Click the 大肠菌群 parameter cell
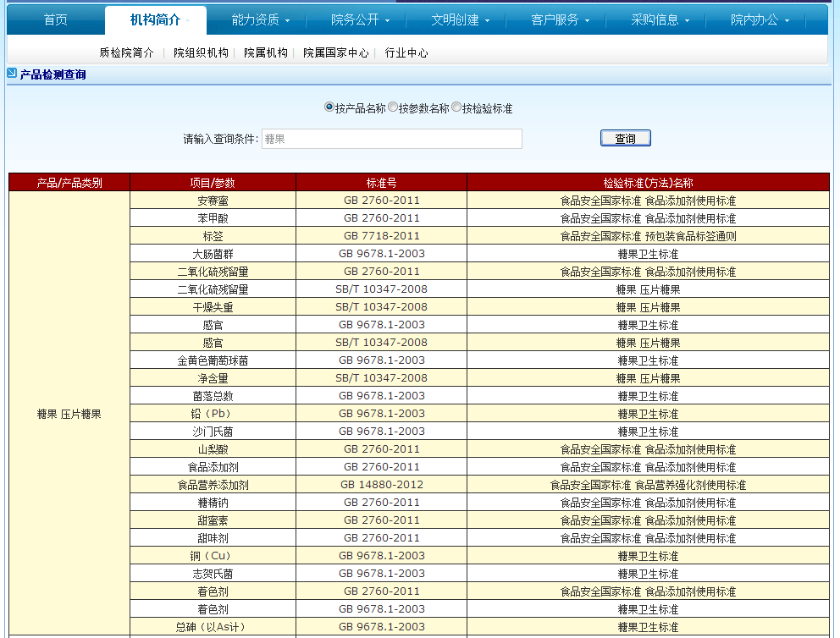The width and height of the screenshot is (840, 638). (x=213, y=254)
